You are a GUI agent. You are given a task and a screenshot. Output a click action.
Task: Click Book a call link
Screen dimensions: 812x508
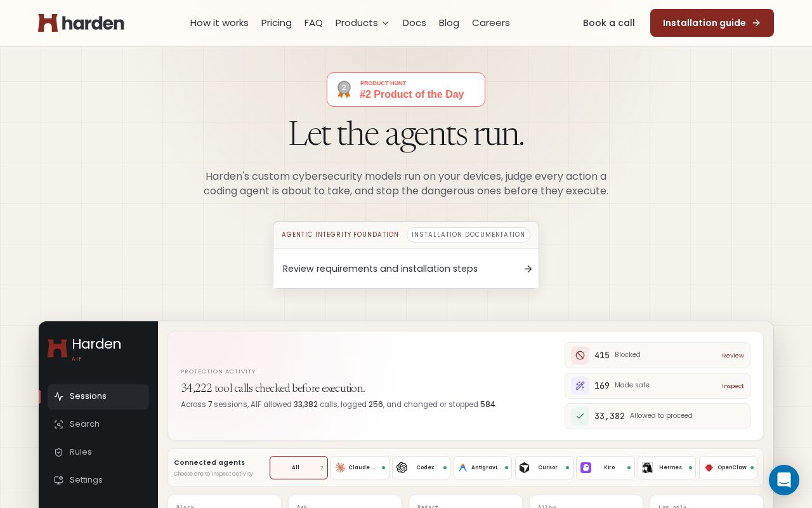click(x=609, y=23)
